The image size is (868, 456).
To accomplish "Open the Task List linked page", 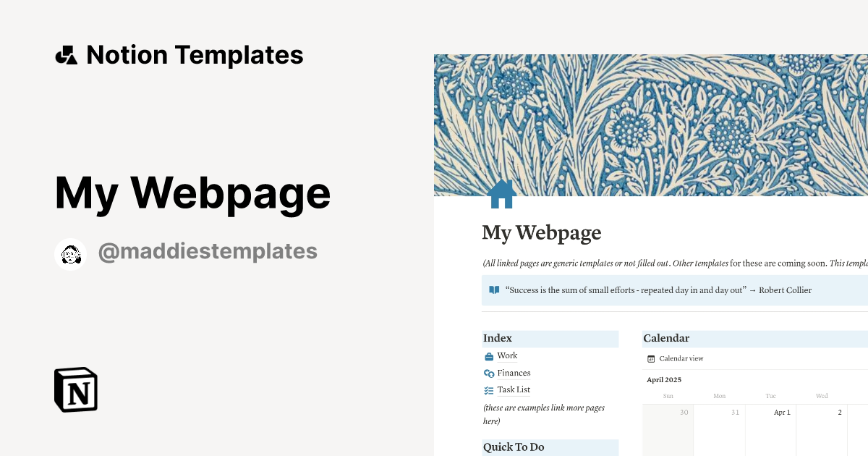I will (x=514, y=389).
